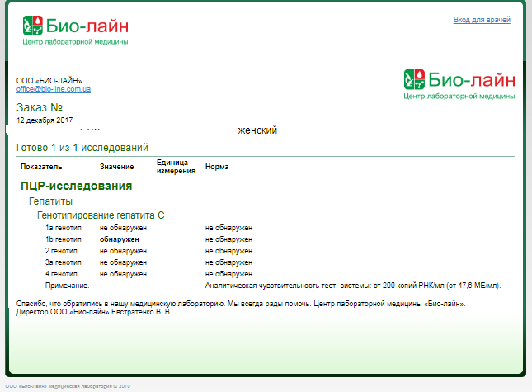Select the "Гепатиты" subsection heading
This screenshot has height=392, width=532.
point(50,201)
